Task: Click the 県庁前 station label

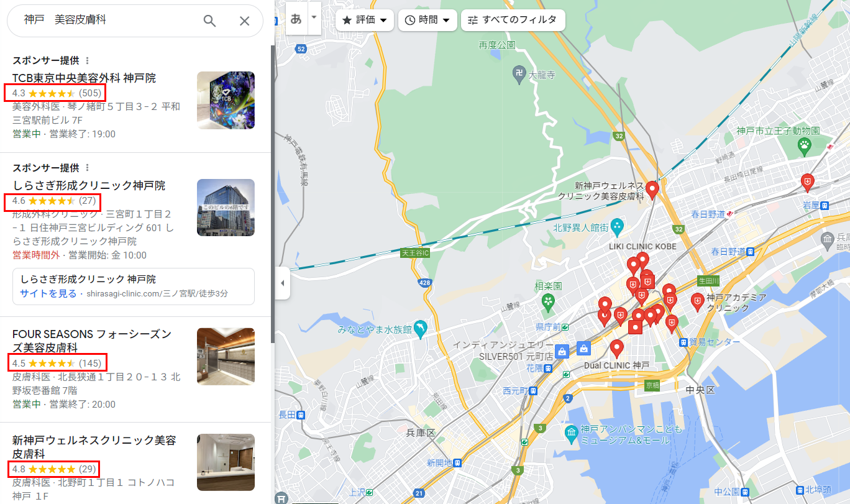Action: click(x=548, y=327)
